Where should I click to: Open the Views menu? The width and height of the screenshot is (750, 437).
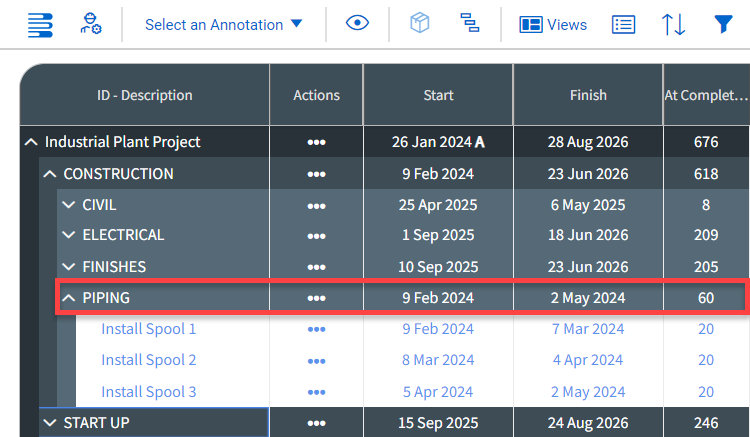[553, 24]
